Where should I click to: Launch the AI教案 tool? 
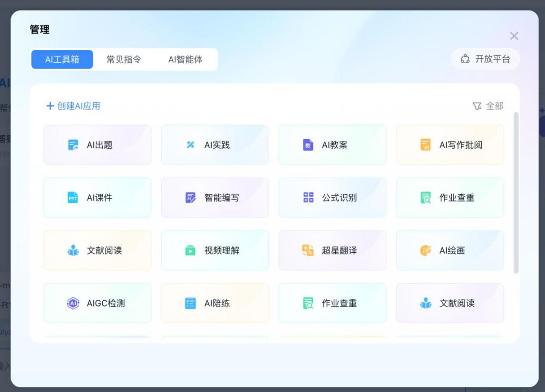[x=332, y=145]
